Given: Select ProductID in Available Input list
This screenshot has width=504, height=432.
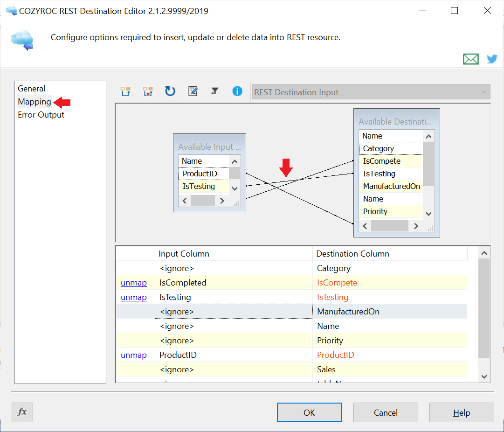Looking at the screenshot, I should (x=203, y=174).
